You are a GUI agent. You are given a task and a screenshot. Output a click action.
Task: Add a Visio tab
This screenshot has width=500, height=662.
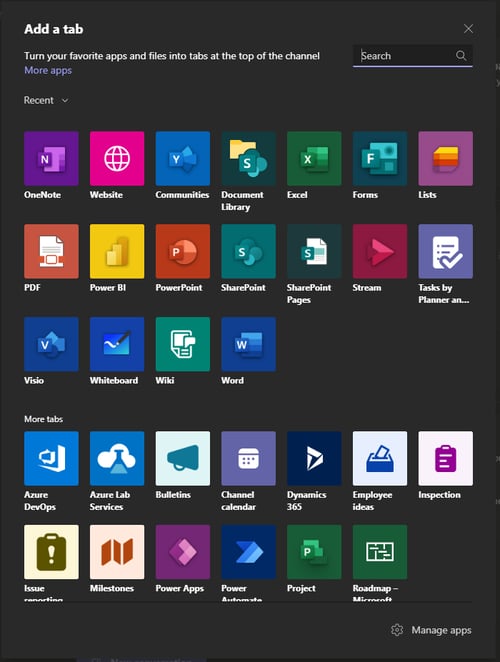pos(51,344)
